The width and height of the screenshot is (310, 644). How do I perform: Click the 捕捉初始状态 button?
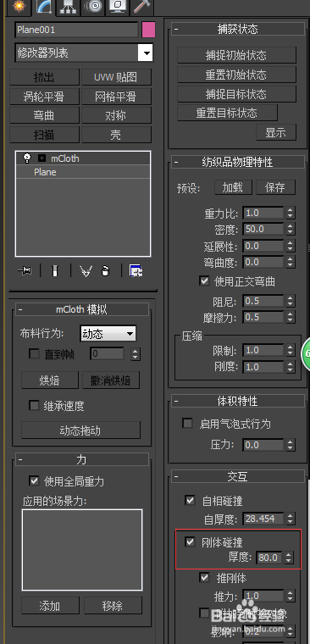(236, 55)
